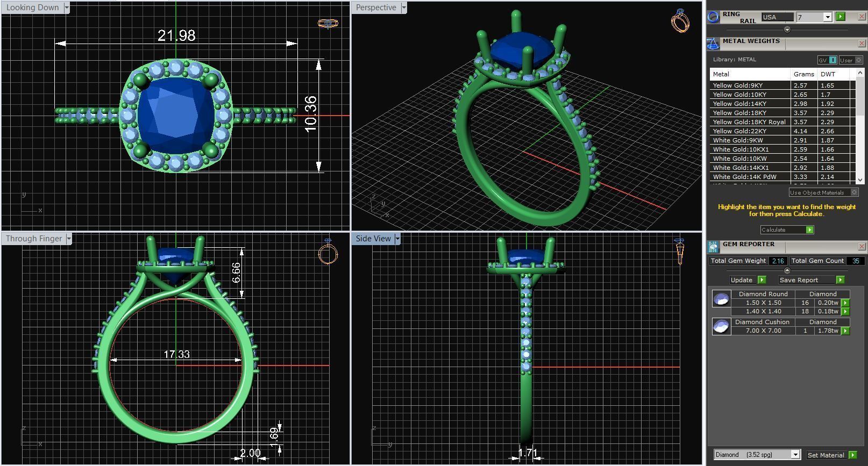Click the Looking Down viewport ring icon
This screenshot has height=466, width=868.
point(328,23)
